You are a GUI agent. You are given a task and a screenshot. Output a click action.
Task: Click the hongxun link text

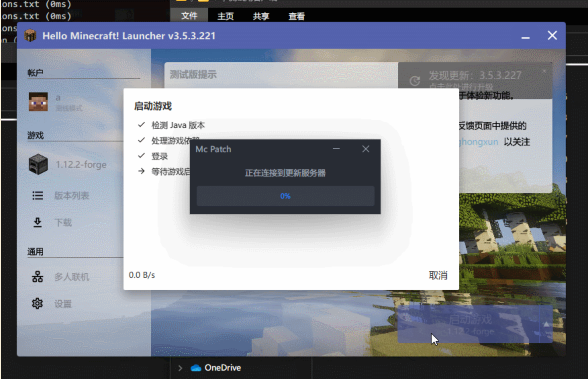click(478, 142)
